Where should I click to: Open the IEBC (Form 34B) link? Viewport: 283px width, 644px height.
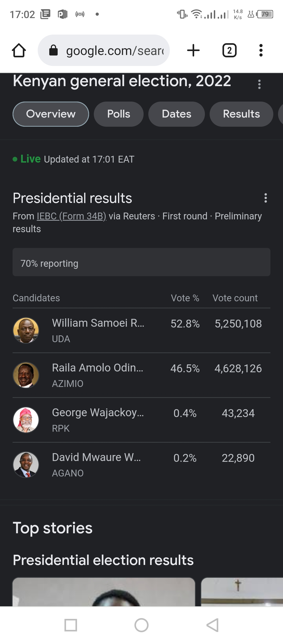[72, 216]
